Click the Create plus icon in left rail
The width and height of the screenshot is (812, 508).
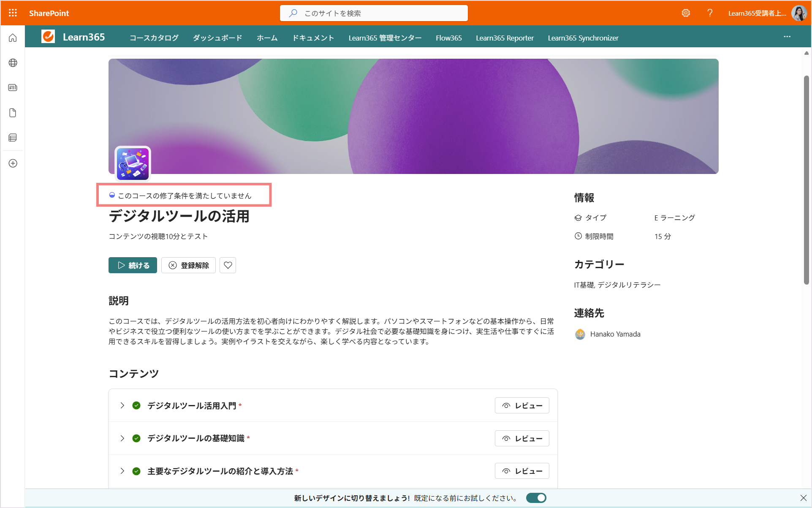(x=13, y=163)
